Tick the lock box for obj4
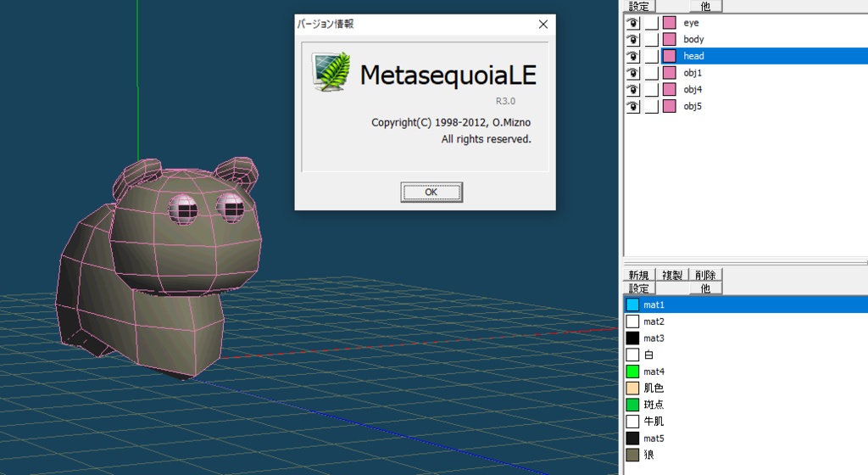This screenshot has width=868, height=475. (652, 89)
